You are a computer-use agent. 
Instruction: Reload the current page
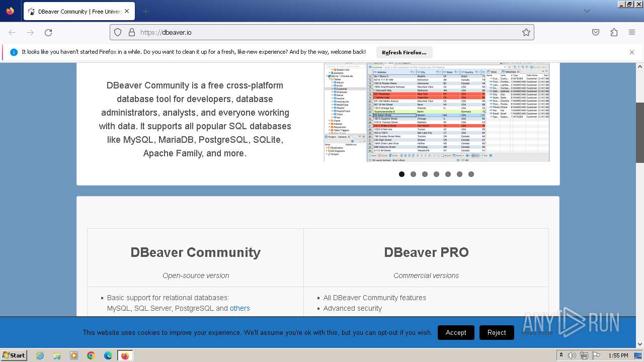pyautogui.click(x=48, y=32)
